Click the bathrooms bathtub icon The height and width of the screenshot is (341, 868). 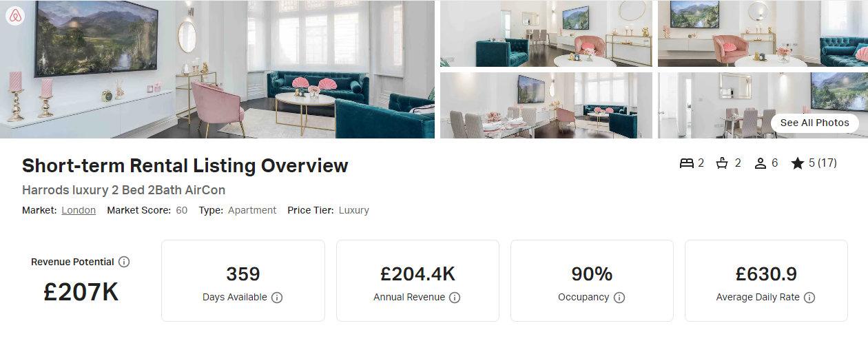click(723, 163)
